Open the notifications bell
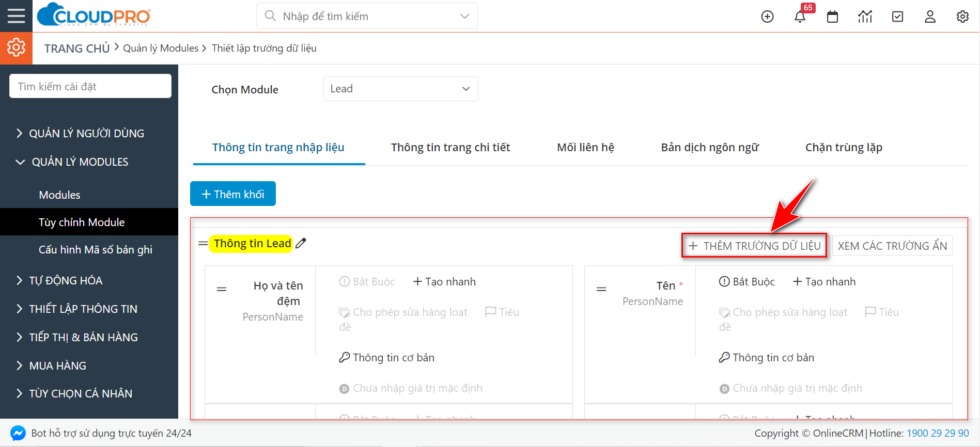Viewport: 980px width, 447px height. 800,17
